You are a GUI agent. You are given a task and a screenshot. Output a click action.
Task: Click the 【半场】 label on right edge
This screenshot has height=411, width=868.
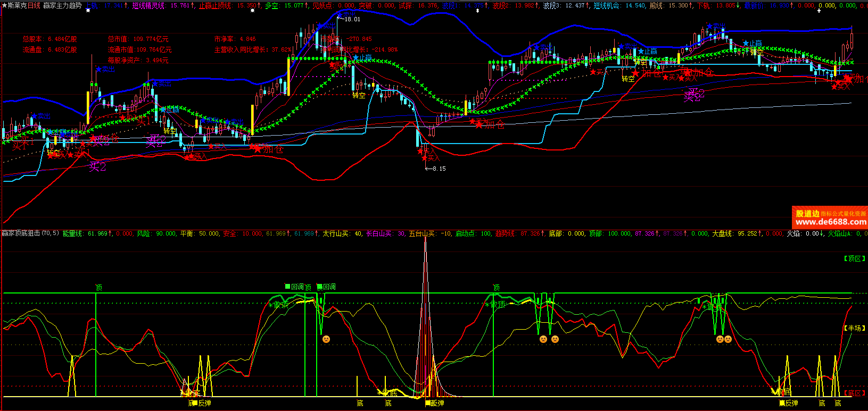[854, 328]
